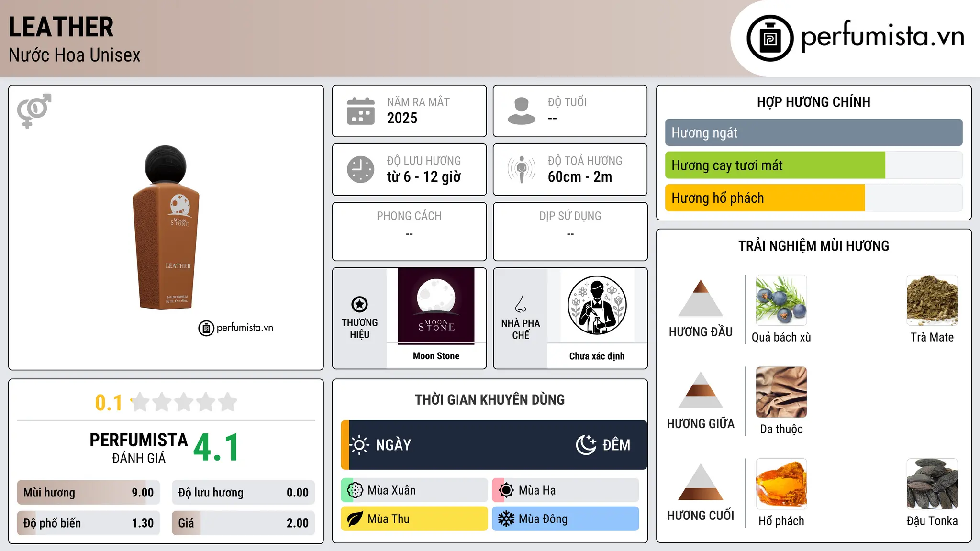Click the Giá 2.00 score bar
Viewport: 980px width, 551px height.
coord(243,523)
